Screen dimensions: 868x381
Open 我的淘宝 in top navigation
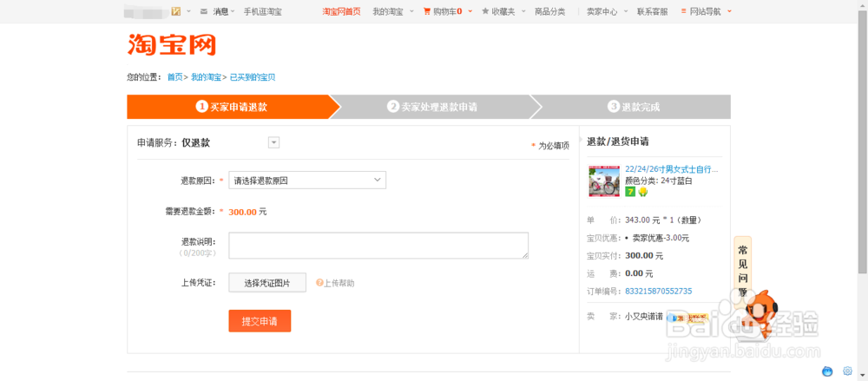point(387,11)
